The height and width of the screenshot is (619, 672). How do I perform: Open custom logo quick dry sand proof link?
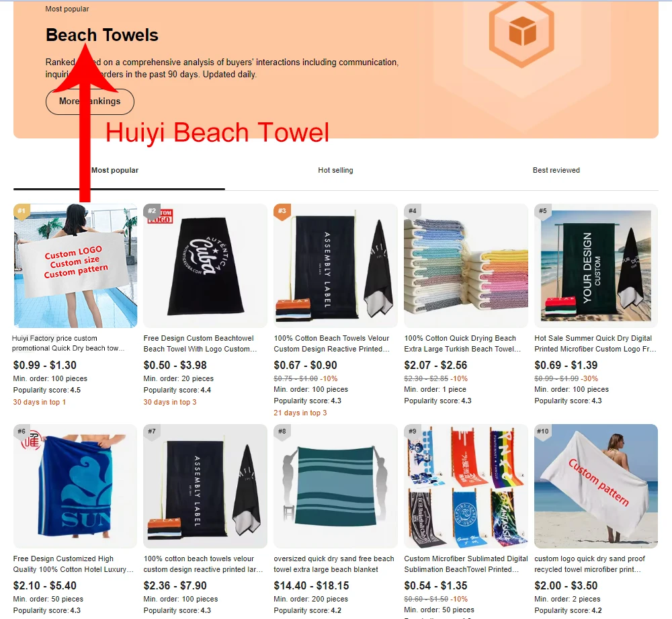(x=590, y=564)
